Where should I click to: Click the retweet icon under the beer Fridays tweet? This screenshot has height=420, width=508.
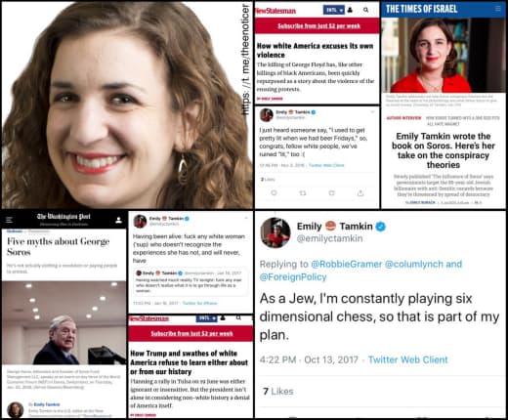(x=303, y=193)
